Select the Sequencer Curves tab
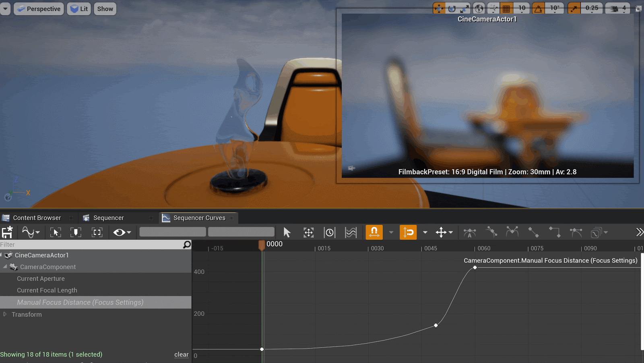644x363 pixels. pyautogui.click(x=199, y=218)
